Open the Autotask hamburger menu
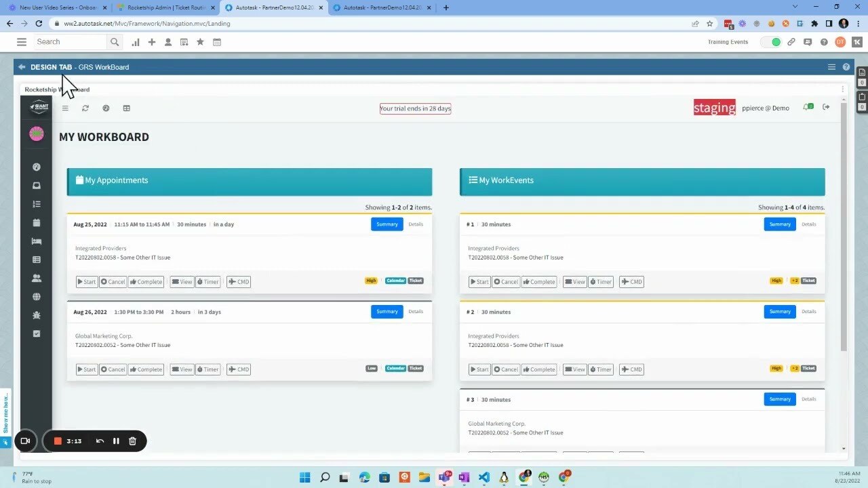Image resolution: width=868 pixels, height=488 pixels. pos(22,42)
